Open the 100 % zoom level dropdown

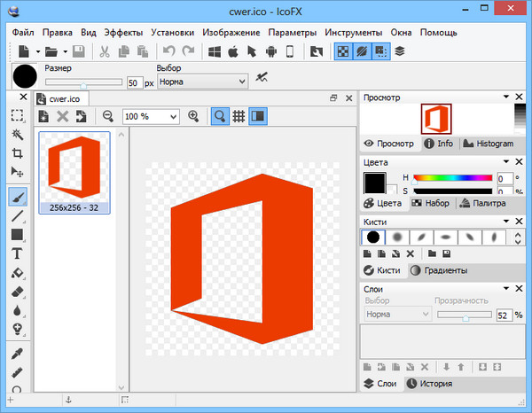tap(151, 117)
